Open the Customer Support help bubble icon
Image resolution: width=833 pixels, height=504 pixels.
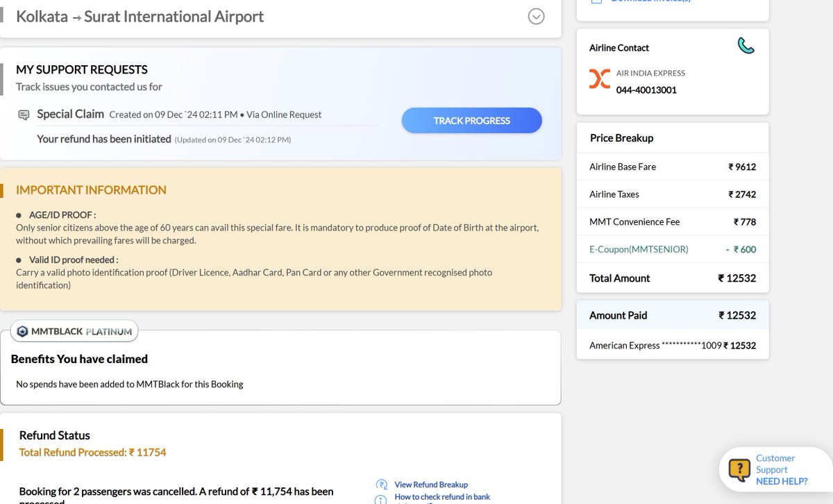(739, 469)
